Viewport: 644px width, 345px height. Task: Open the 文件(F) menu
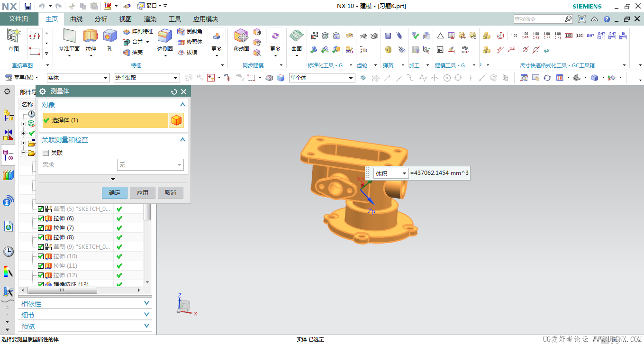[19, 19]
